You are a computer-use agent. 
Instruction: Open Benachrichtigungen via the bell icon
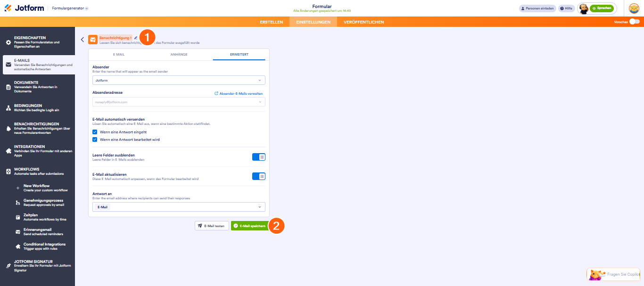pyautogui.click(x=8, y=129)
